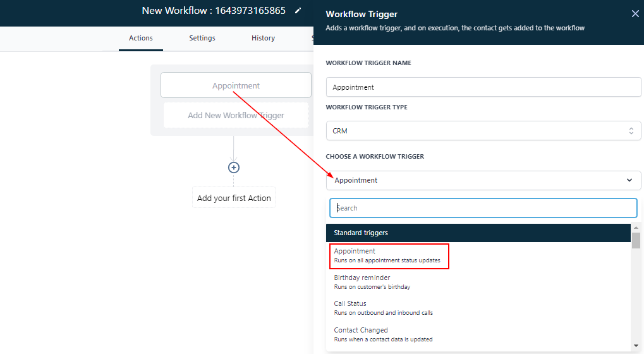Focus the Workflow Trigger Name field
This screenshot has width=644, height=354.
pos(483,87)
